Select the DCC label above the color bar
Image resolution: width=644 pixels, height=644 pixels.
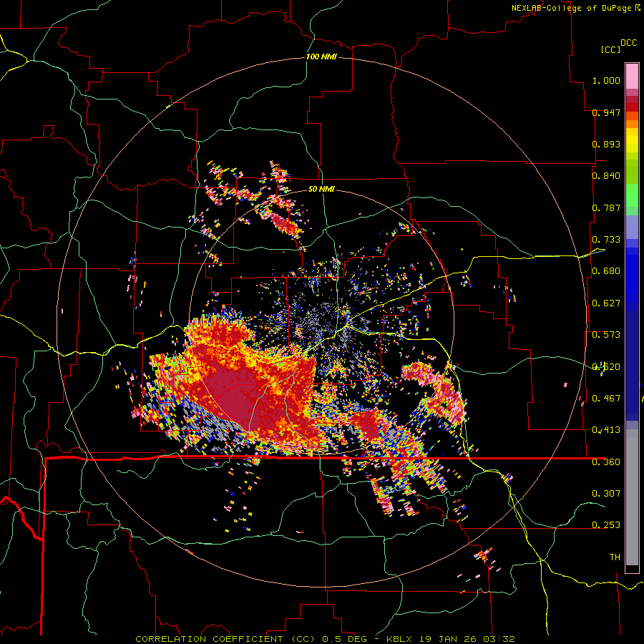(x=628, y=43)
